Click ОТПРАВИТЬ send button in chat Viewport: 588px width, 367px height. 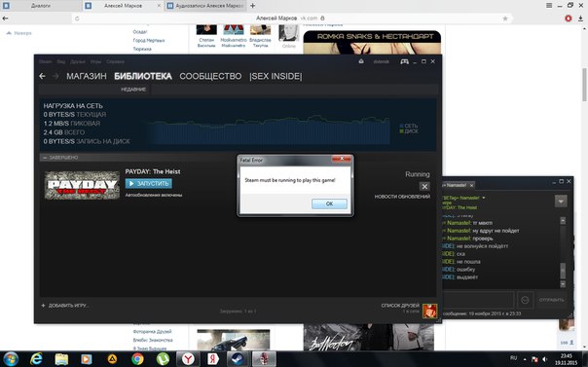551,300
